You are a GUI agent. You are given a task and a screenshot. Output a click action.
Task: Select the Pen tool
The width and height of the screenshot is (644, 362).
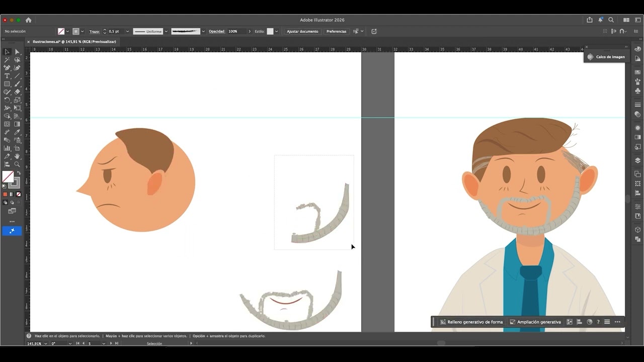pyautogui.click(x=7, y=67)
